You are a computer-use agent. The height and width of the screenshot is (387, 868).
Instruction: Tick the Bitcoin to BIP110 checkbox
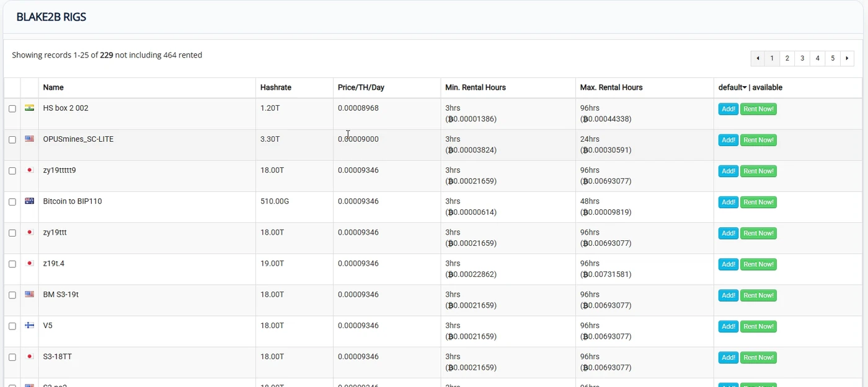pyautogui.click(x=12, y=202)
